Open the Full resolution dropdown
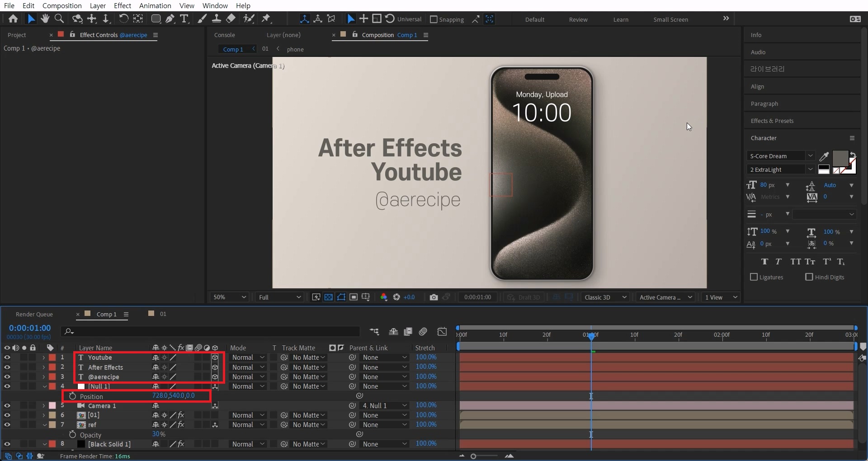 coord(279,297)
